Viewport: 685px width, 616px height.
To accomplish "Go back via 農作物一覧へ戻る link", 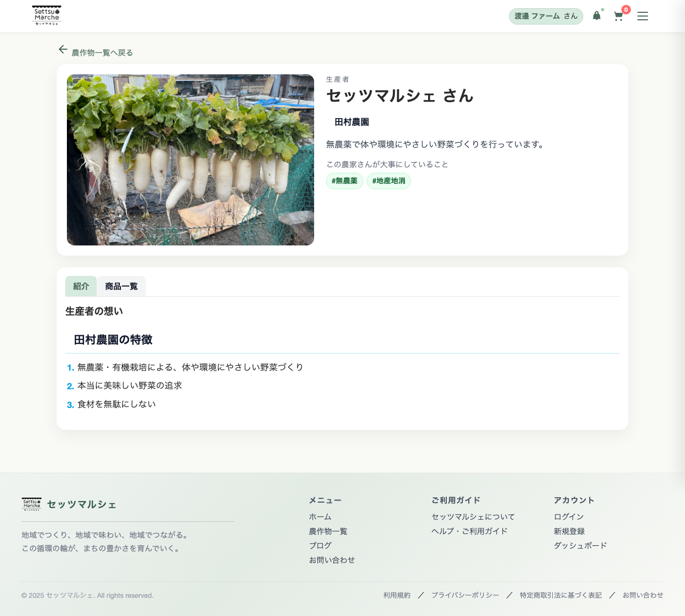I will click(102, 52).
